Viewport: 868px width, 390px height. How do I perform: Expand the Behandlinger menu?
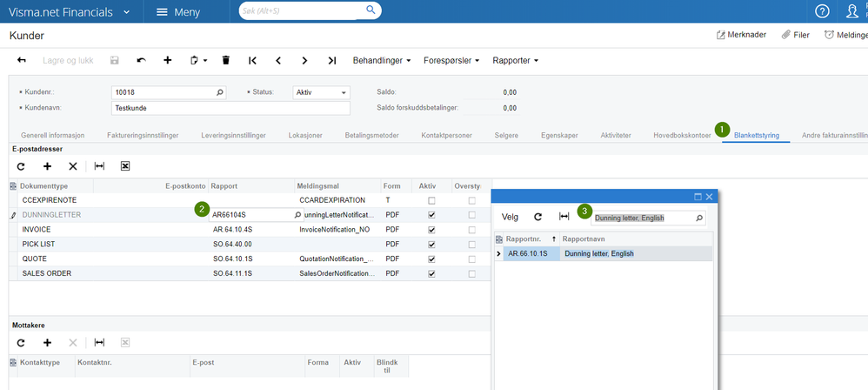point(383,61)
